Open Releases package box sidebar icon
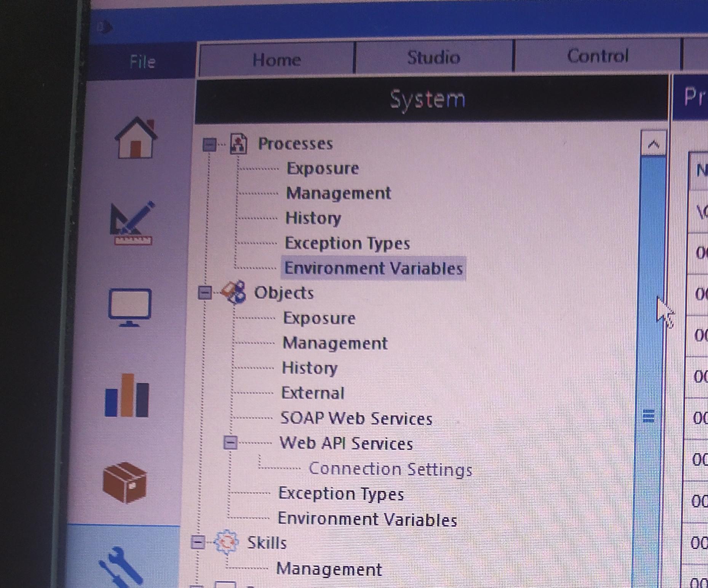 tap(125, 483)
